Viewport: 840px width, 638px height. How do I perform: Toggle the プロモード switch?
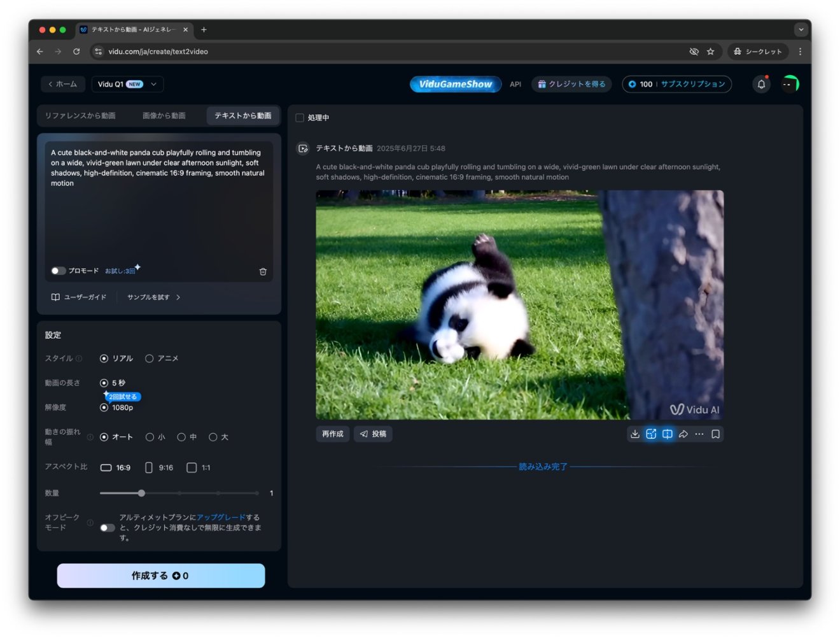(58, 271)
